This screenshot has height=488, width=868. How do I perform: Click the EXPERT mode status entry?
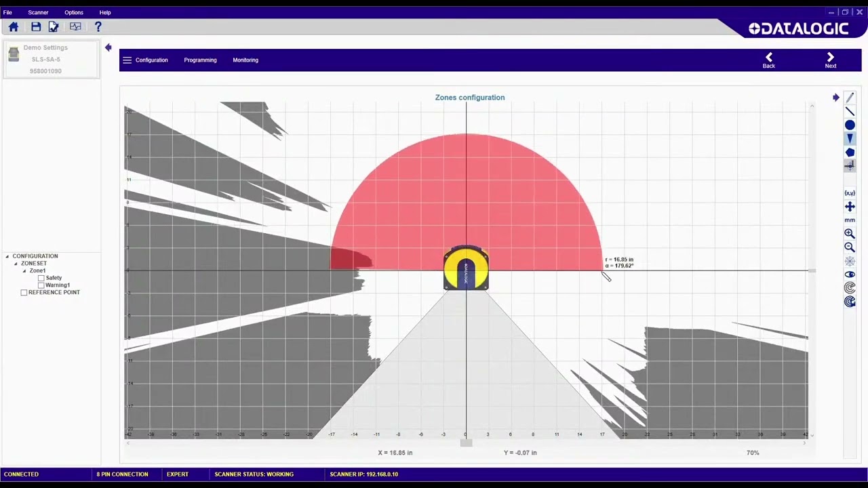[x=178, y=474]
